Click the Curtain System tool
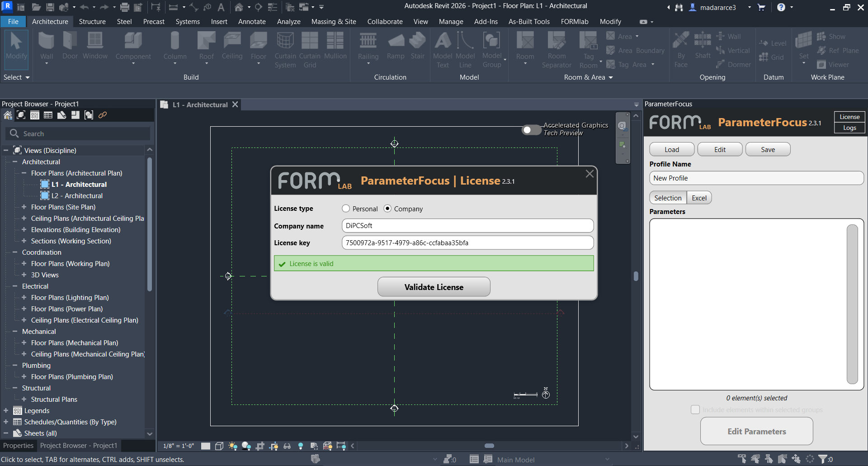The image size is (868, 466). [285, 50]
